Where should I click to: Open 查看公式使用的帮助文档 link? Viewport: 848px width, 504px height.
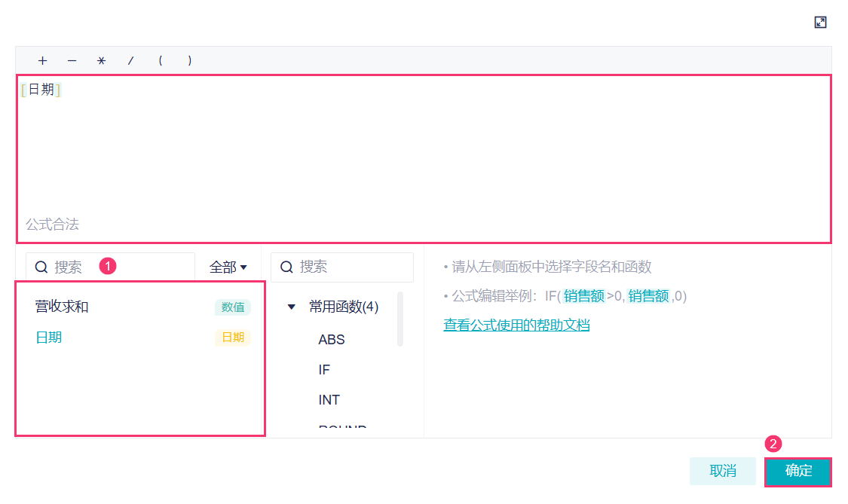[x=516, y=325]
